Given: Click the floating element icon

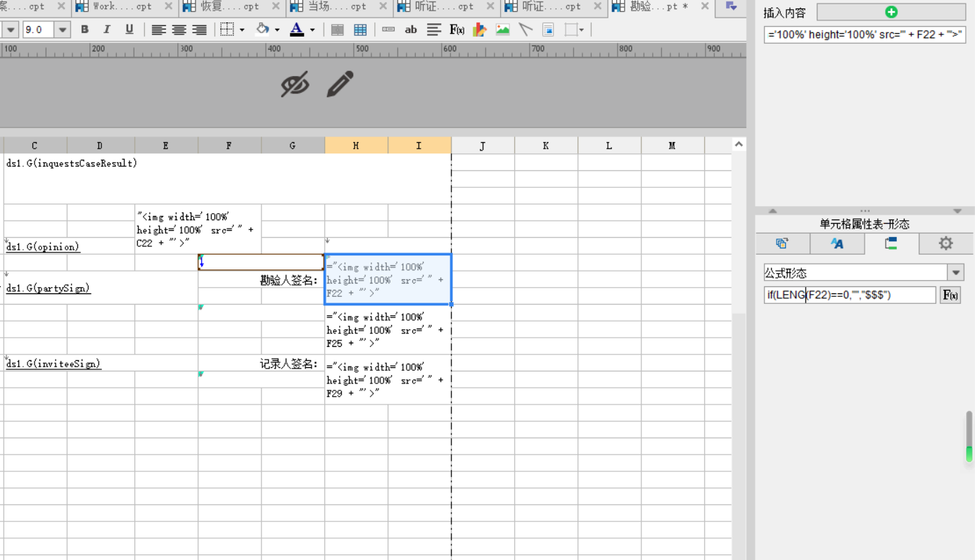Looking at the screenshot, I should tap(571, 30).
